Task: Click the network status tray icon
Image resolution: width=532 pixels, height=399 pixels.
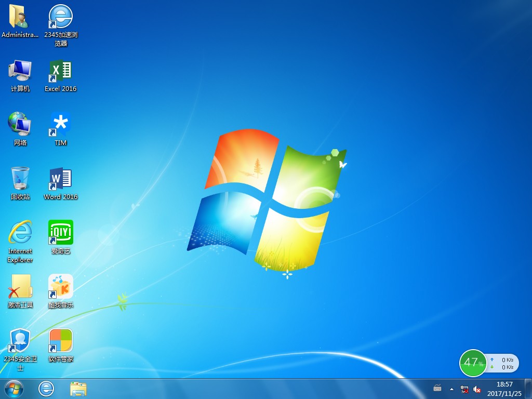Action: [464, 389]
